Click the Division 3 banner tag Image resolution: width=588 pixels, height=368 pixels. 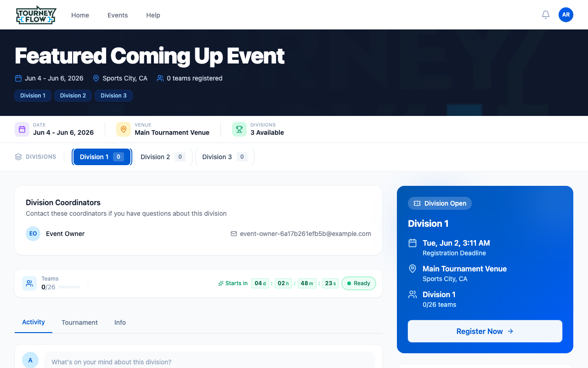[x=113, y=96]
